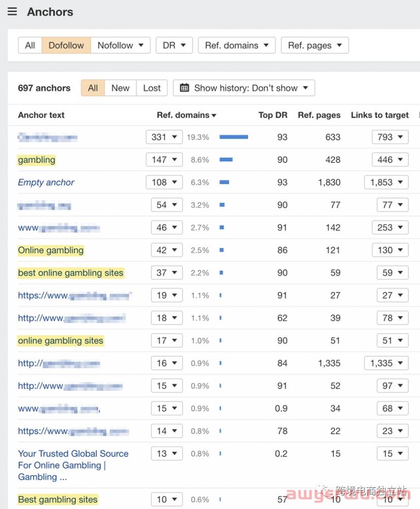Open Best gambling sites anchor link
The height and width of the screenshot is (509, 420).
[x=58, y=499]
